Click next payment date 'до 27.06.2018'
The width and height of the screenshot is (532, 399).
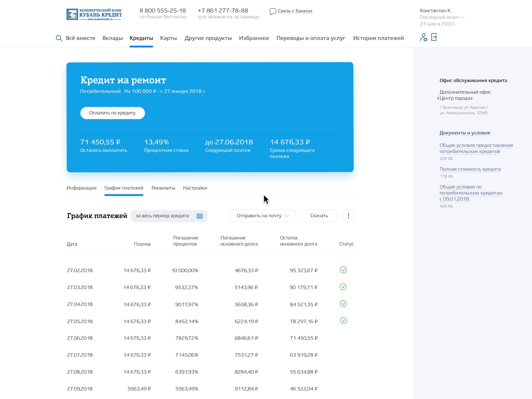(x=229, y=142)
